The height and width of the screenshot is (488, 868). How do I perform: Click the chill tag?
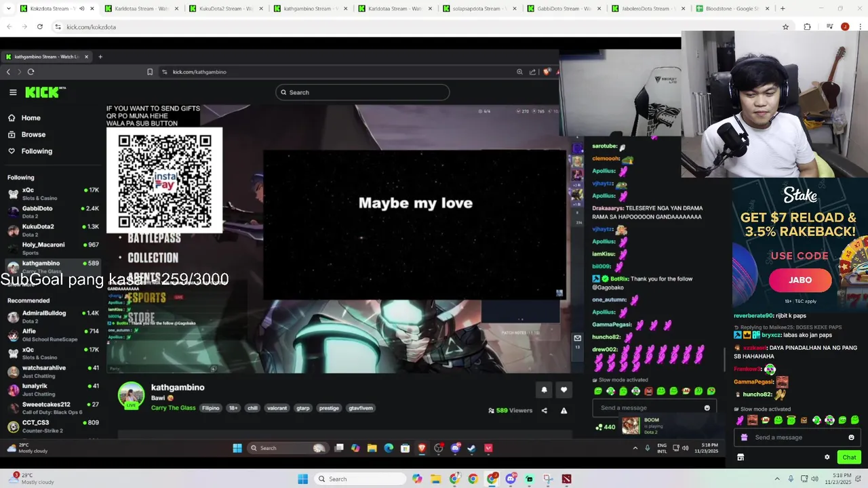(252, 408)
